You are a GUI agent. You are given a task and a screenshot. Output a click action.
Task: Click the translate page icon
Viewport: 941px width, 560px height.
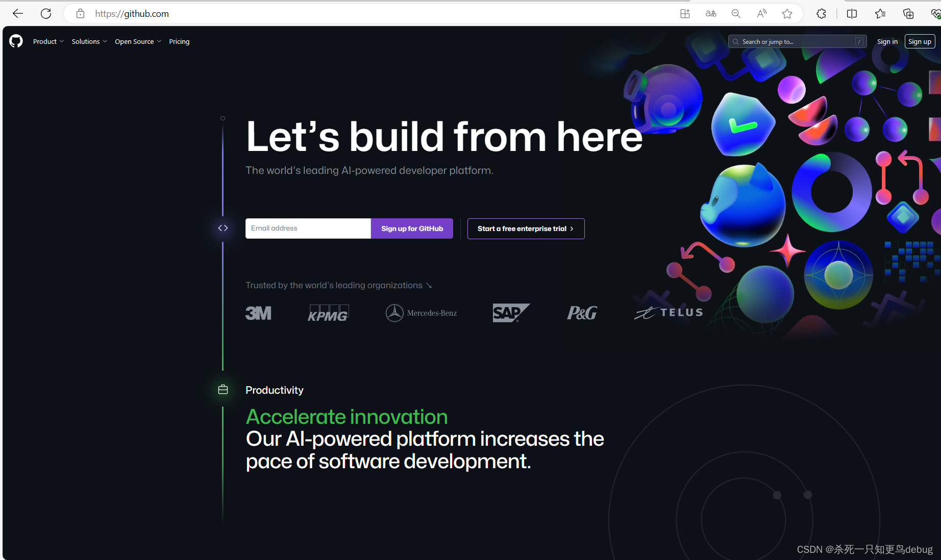click(711, 14)
